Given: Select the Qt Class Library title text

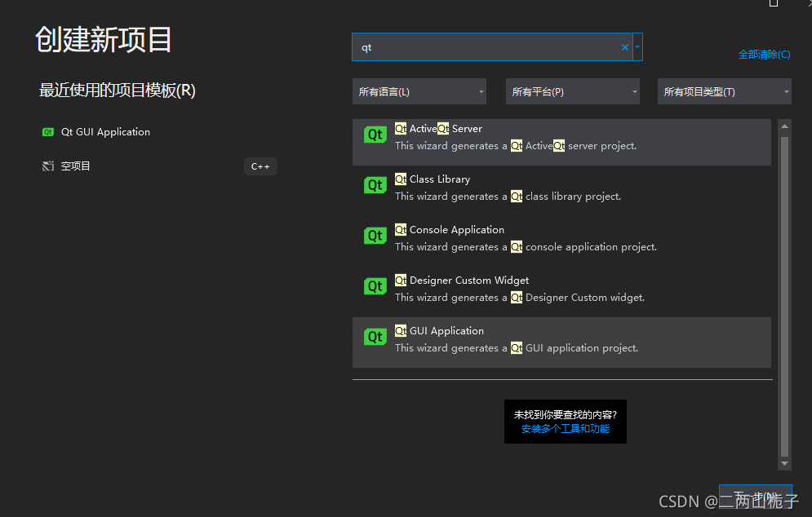Looking at the screenshot, I should coord(433,179).
